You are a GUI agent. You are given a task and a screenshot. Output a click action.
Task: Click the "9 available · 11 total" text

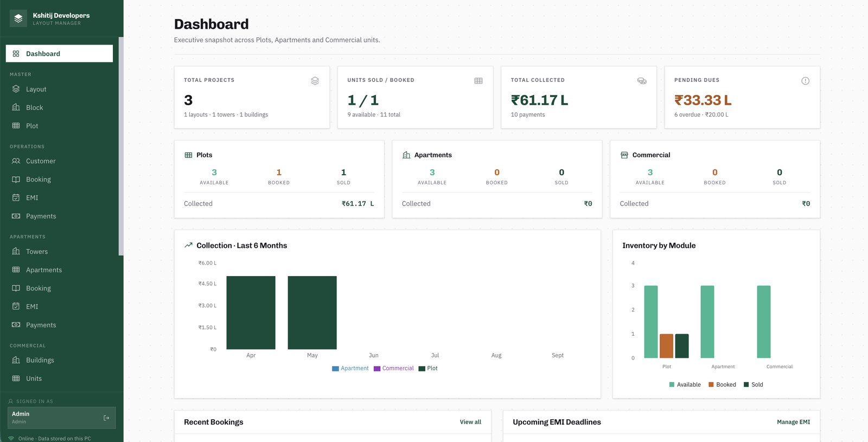pyautogui.click(x=374, y=114)
